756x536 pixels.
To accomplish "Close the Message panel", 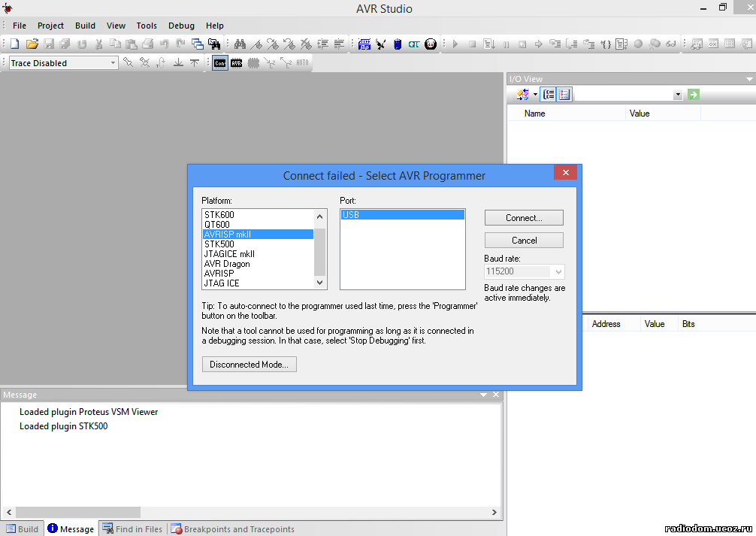I will point(496,395).
